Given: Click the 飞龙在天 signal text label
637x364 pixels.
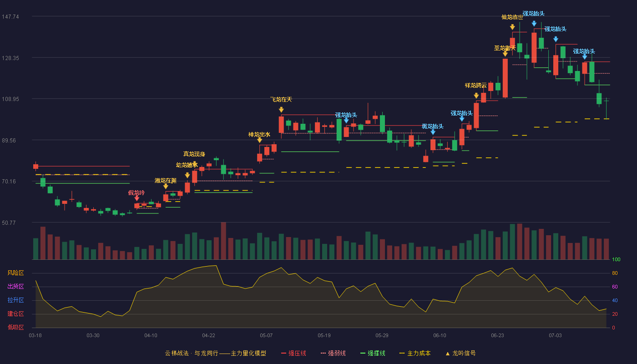Looking at the screenshot, I should click(281, 100).
